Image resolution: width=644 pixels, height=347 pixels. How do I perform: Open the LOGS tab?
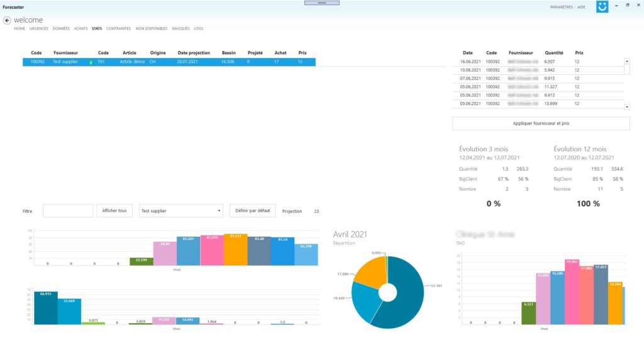coord(198,29)
